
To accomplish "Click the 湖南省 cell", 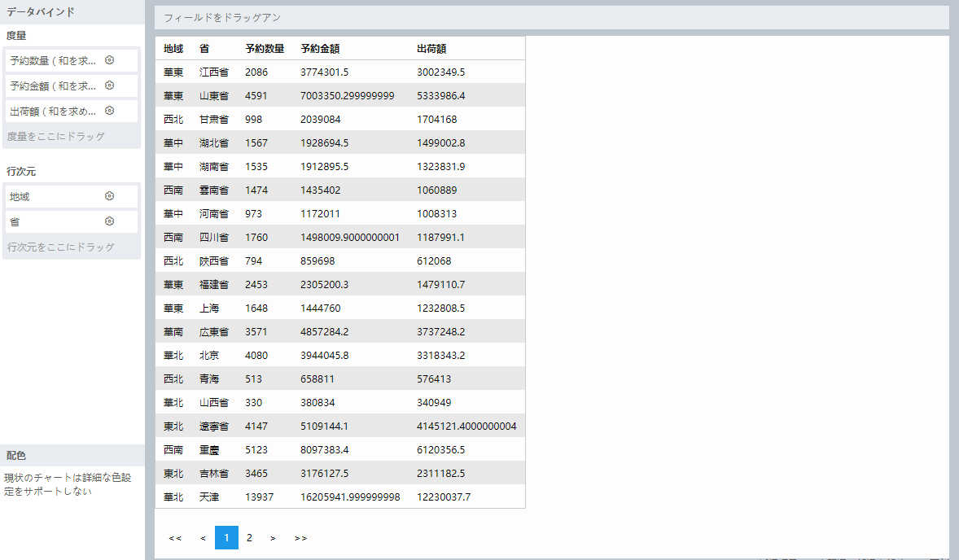I will pyautogui.click(x=214, y=166).
